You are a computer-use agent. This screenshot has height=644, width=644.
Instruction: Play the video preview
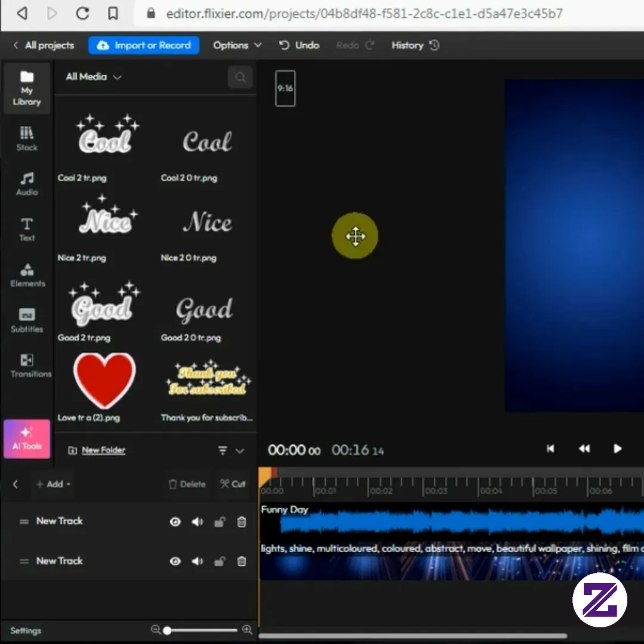pyautogui.click(x=617, y=448)
